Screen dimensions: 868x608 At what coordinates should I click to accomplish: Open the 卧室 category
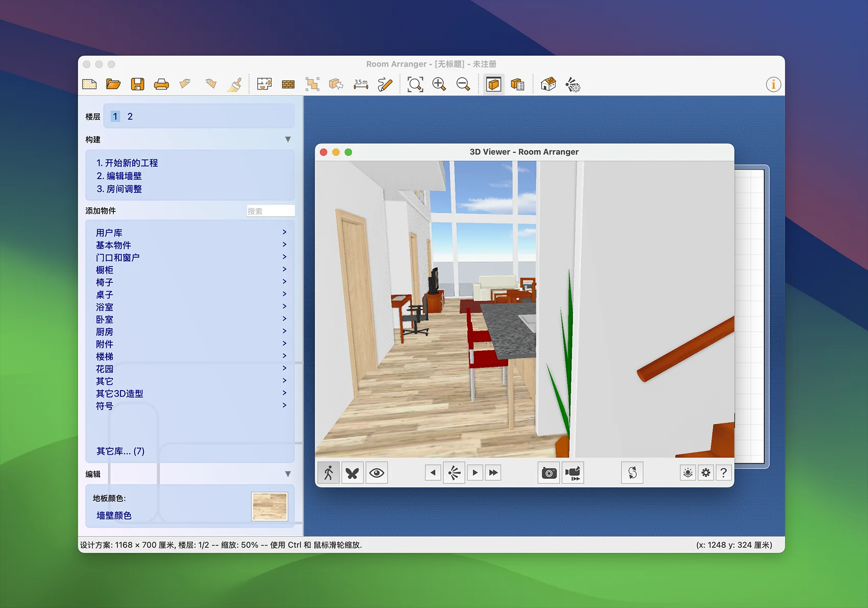[191, 319]
